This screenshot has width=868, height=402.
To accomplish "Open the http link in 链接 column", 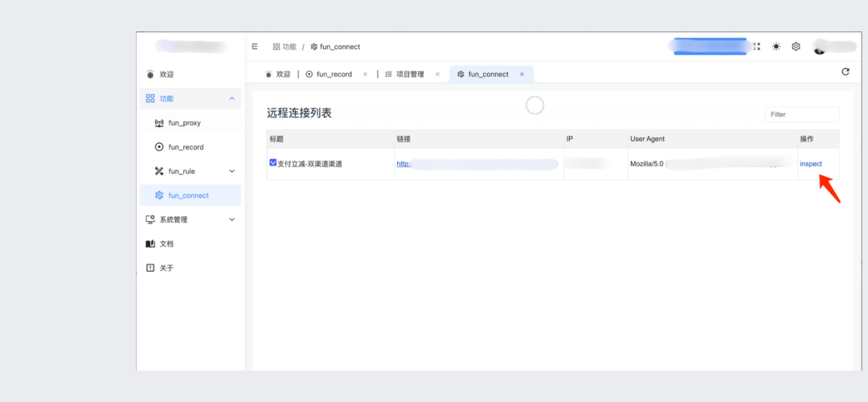I will pos(404,164).
